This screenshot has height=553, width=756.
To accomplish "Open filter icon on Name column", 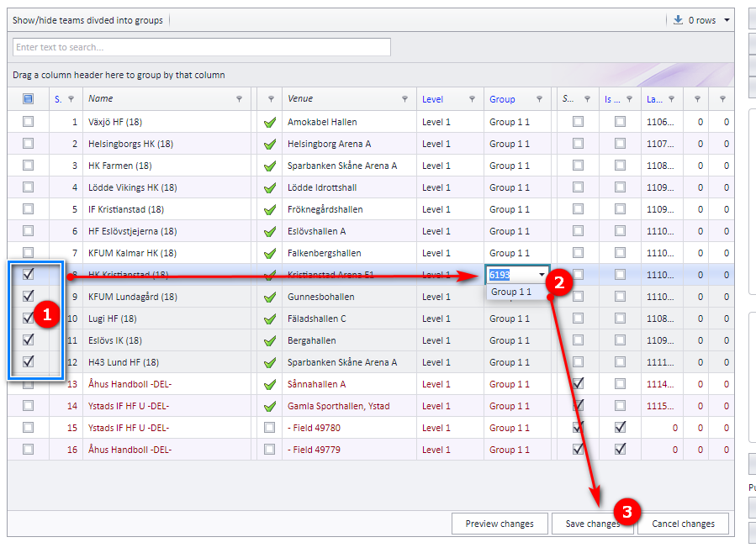I will 239,99.
